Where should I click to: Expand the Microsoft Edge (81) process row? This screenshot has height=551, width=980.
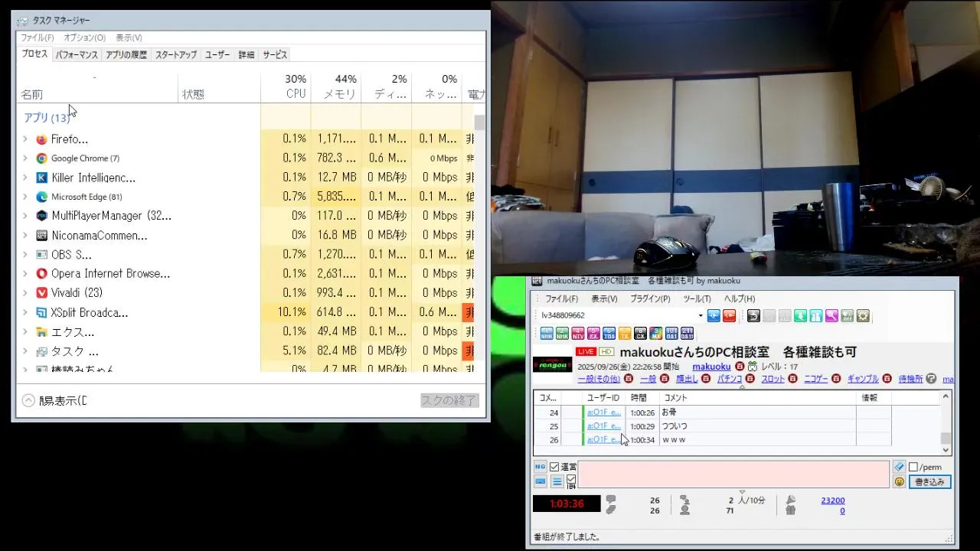pyautogui.click(x=25, y=197)
